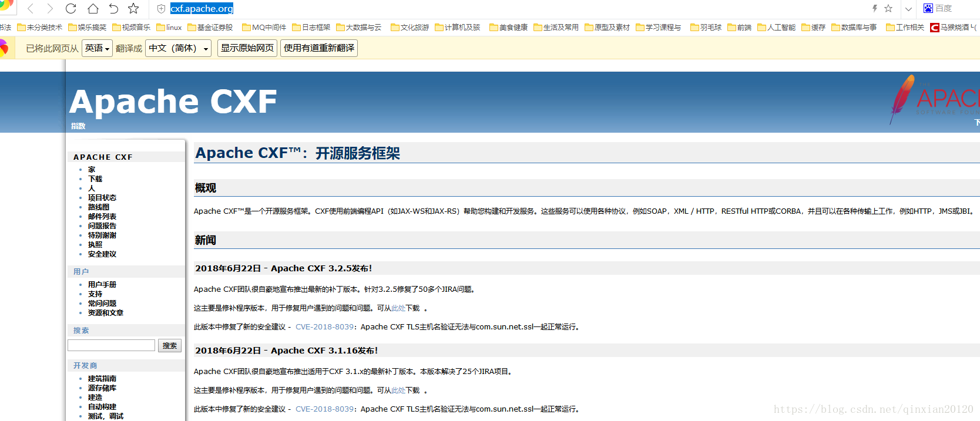
Task: Open the 计算机及数 bookmark folder
Action: click(458, 28)
